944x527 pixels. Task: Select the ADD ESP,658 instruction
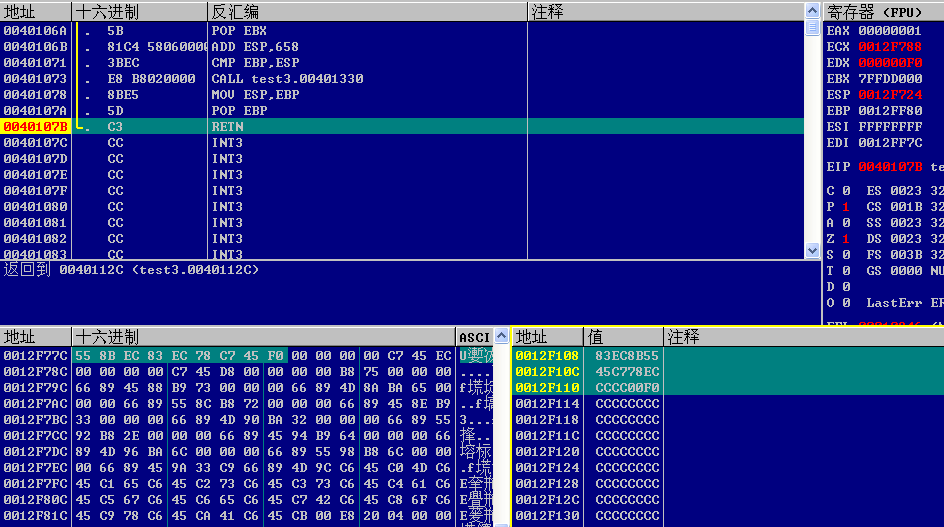[x=255, y=46]
